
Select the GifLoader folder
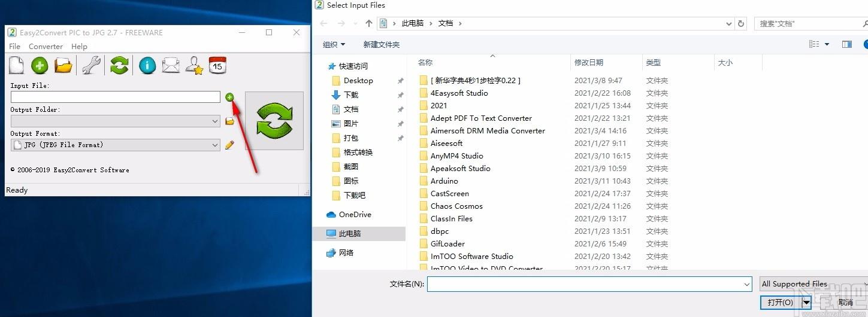coord(447,244)
